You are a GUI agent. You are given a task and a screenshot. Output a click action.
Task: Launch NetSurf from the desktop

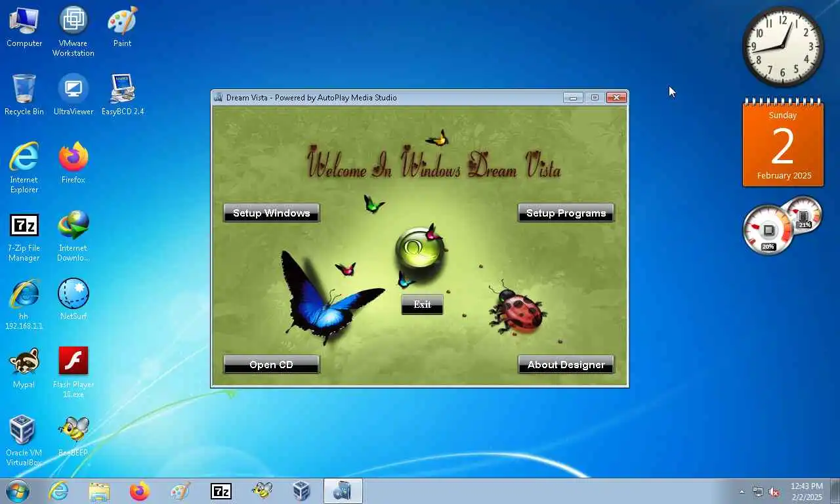click(x=73, y=299)
